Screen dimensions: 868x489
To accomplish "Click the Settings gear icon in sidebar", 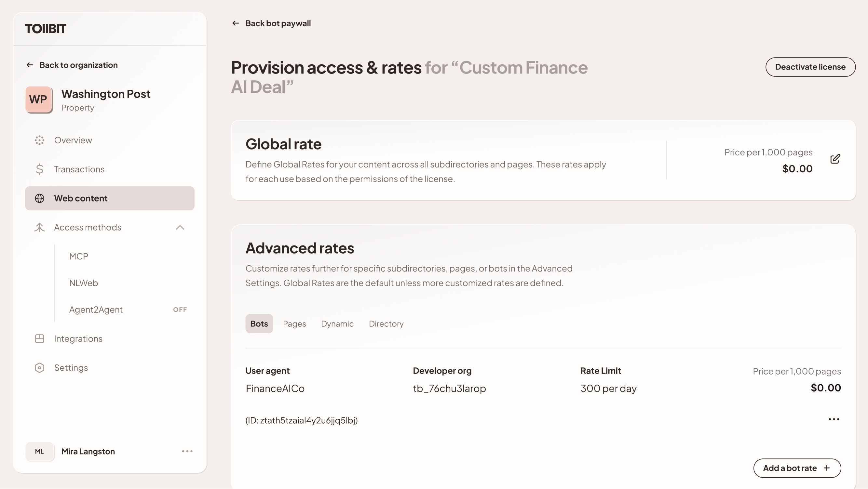I will (39, 367).
